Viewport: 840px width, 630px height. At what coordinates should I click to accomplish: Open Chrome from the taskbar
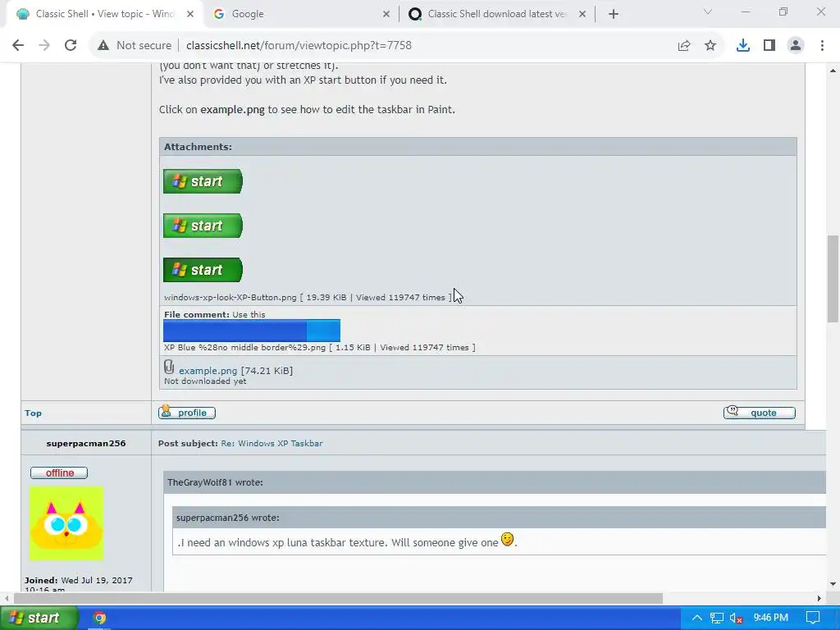pyautogui.click(x=99, y=619)
